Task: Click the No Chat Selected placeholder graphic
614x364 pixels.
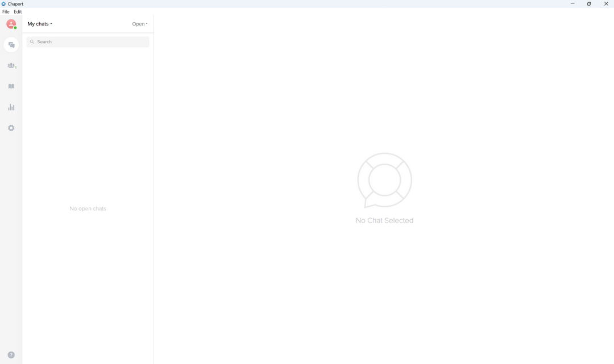Action: [x=384, y=180]
